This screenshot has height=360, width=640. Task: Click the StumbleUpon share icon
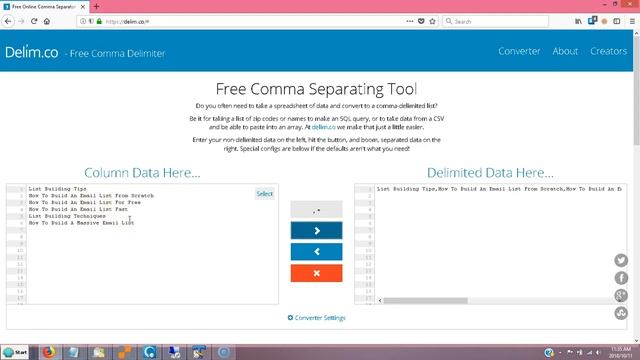click(621, 313)
